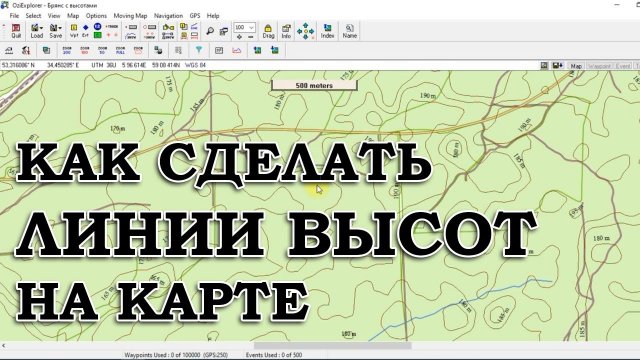Click the green map comment icon
Viewport: 640px width, 360px height.
(x=98, y=36)
